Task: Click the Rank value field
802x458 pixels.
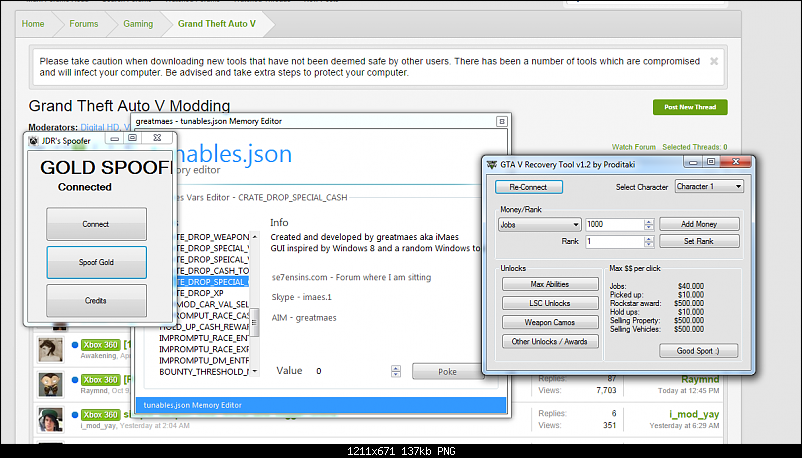Action: coord(614,241)
